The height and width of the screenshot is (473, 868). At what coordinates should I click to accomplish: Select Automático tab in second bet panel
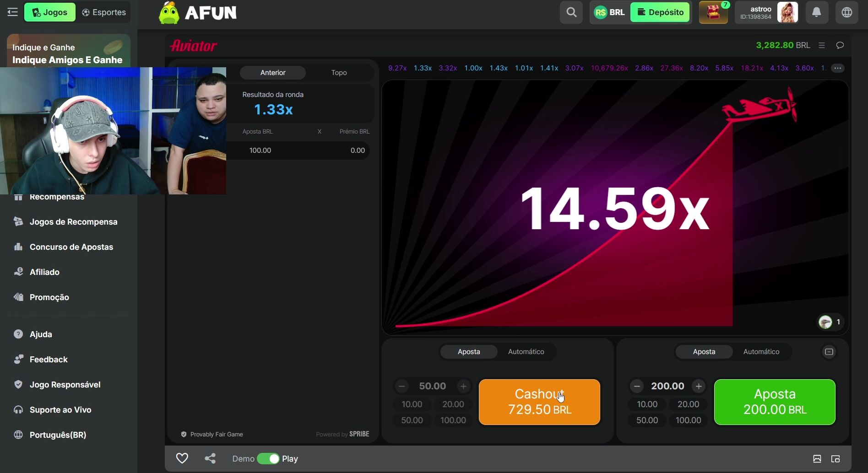pos(761,352)
